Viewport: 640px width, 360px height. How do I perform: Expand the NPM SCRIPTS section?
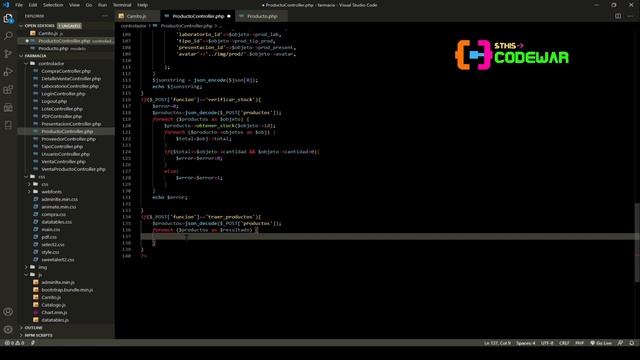(38, 336)
